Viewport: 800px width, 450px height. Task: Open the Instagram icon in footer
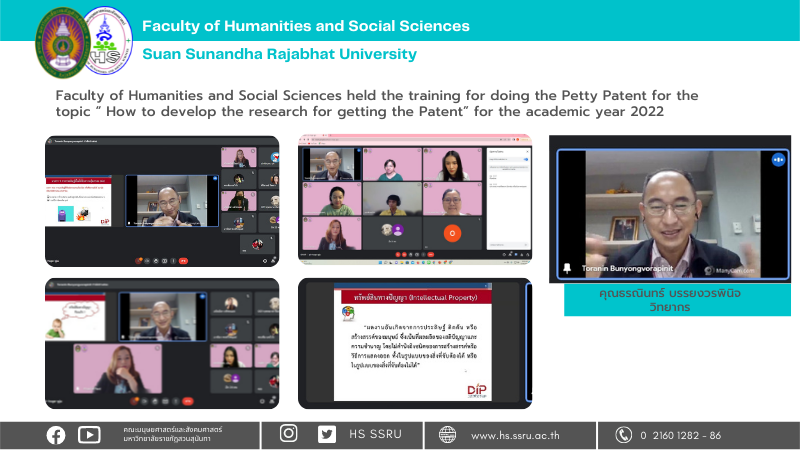pyautogui.click(x=289, y=434)
